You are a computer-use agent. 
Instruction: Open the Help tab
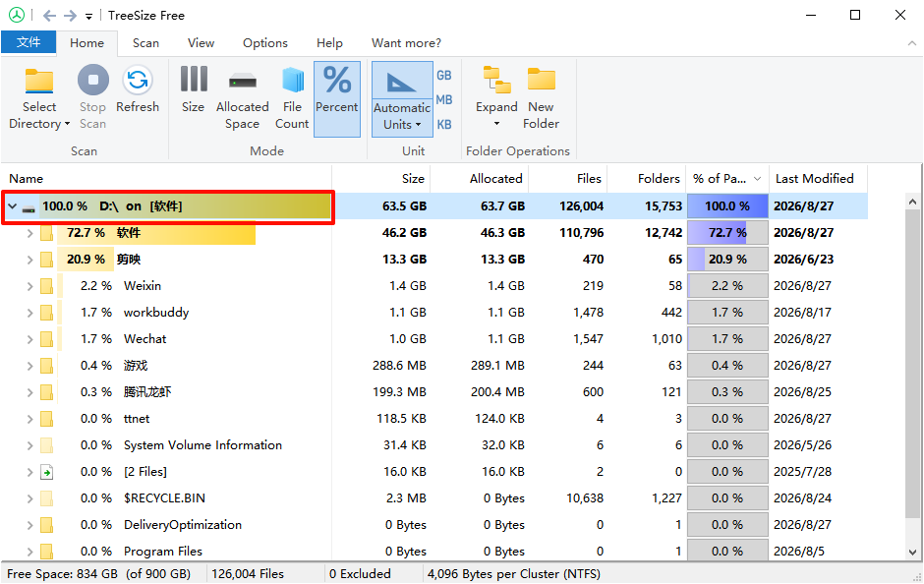coord(329,43)
